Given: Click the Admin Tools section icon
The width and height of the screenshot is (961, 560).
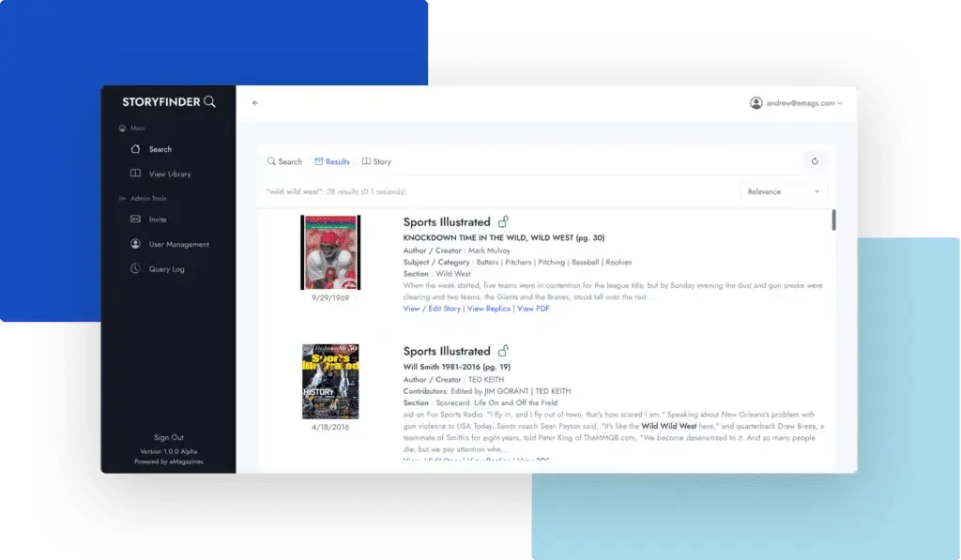Looking at the screenshot, I should [122, 199].
